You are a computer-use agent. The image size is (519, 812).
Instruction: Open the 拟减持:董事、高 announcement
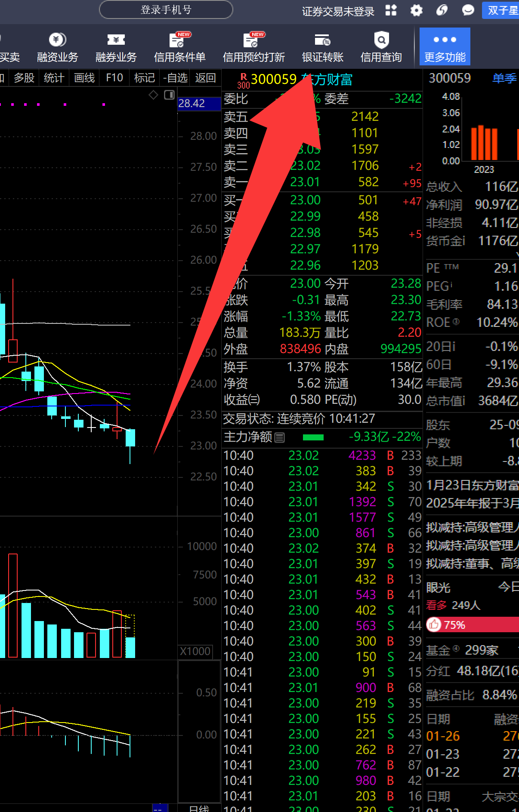tap(472, 563)
